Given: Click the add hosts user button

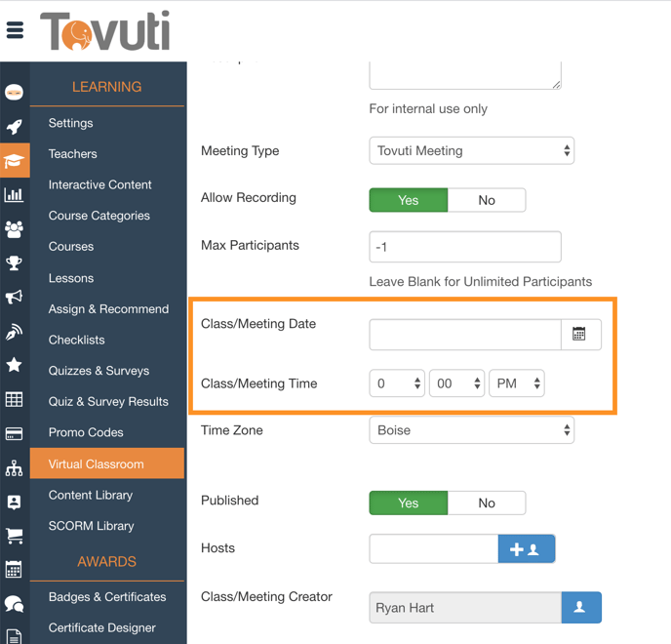Looking at the screenshot, I should click(526, 549).
